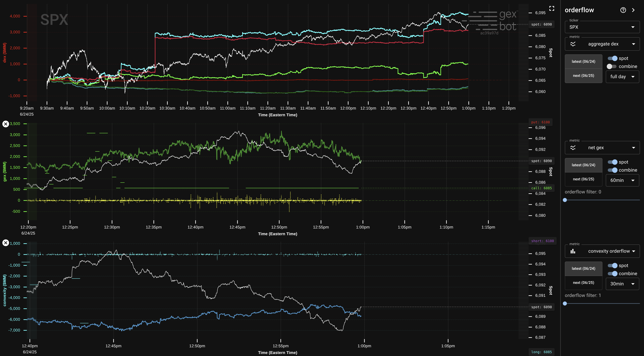Image resolution: width=644 pixels, height=356 pixels.
Task: Click the bar chart icon beside convexity orderflow
Action: tap(573, 251)
